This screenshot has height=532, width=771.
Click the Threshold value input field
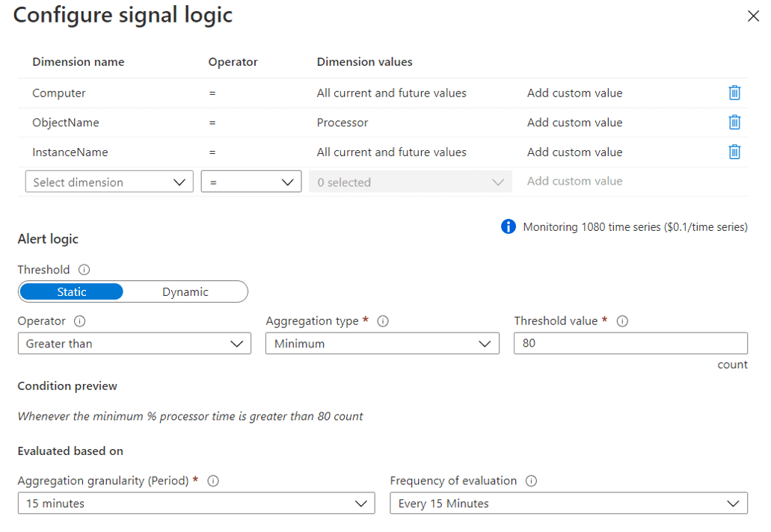630,344
